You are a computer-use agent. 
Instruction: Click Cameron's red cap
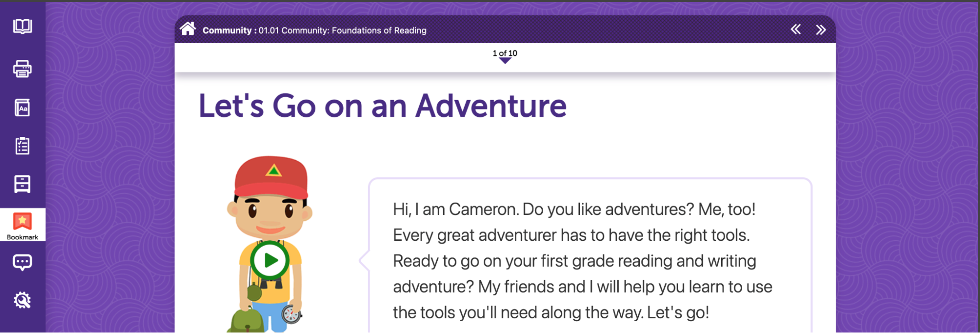pos(271,176)
